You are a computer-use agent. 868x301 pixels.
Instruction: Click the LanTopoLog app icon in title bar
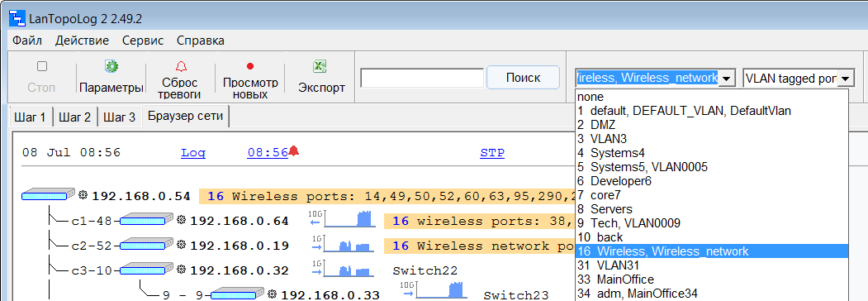point(17,19)
